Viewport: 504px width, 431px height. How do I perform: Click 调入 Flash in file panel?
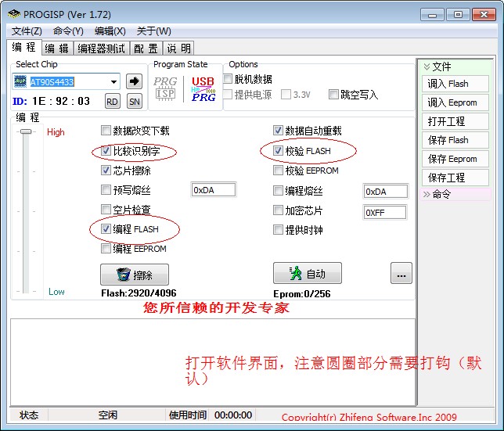tap(455, 84)
